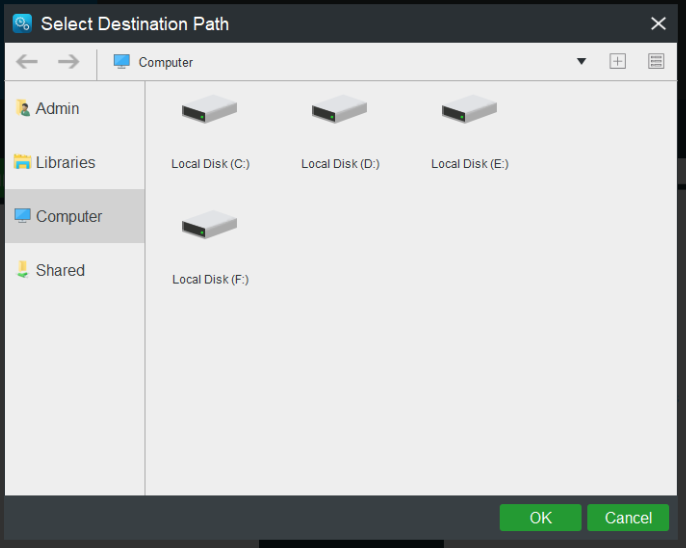Click the monitor icon in the path bar
This screenshot has width=686, height=548.
pos(122,62)
